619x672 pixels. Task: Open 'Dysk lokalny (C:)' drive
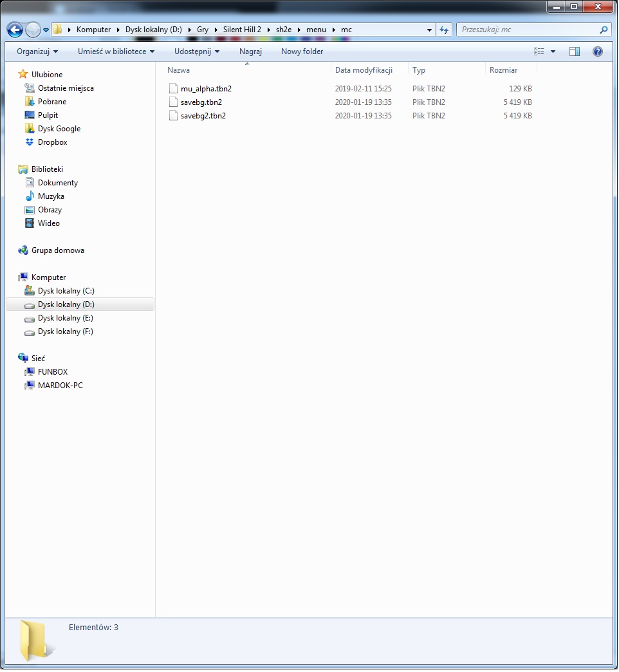pyautogui.click(x=66, y=291)
